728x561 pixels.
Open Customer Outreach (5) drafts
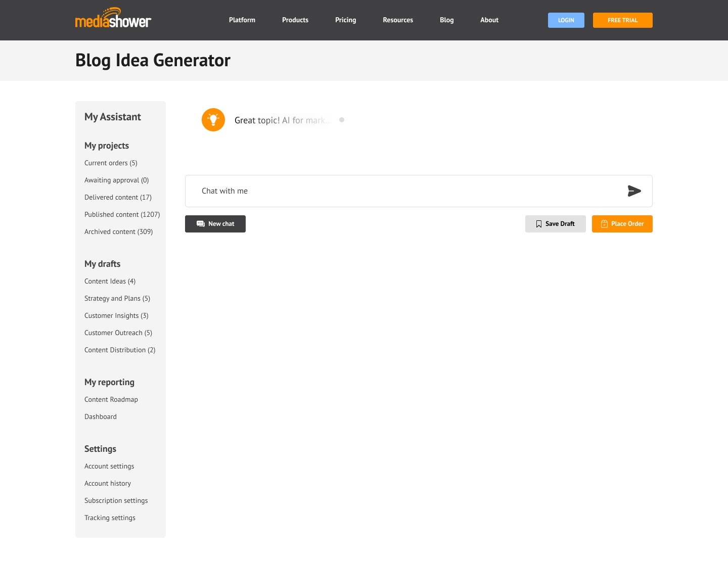point(118,333)
